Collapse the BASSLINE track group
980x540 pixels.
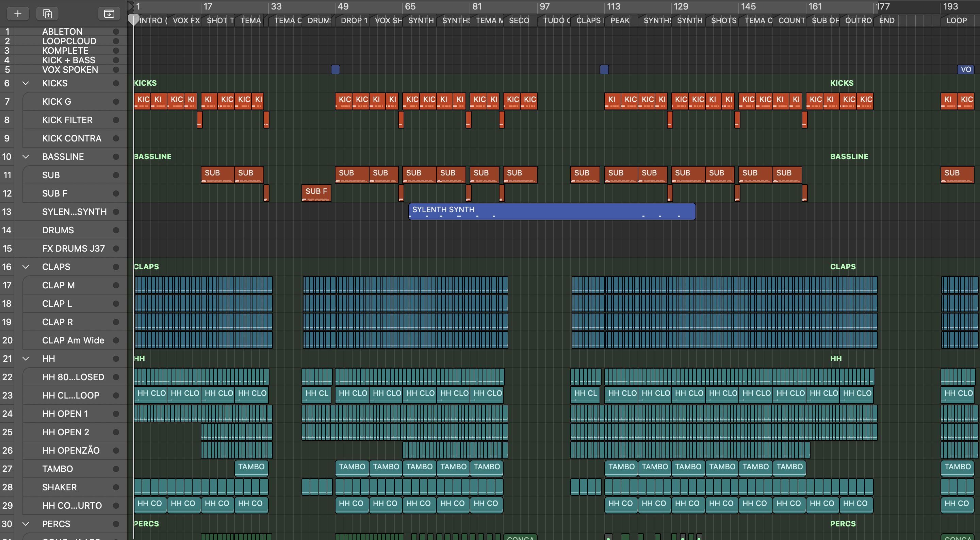(26, 157)
